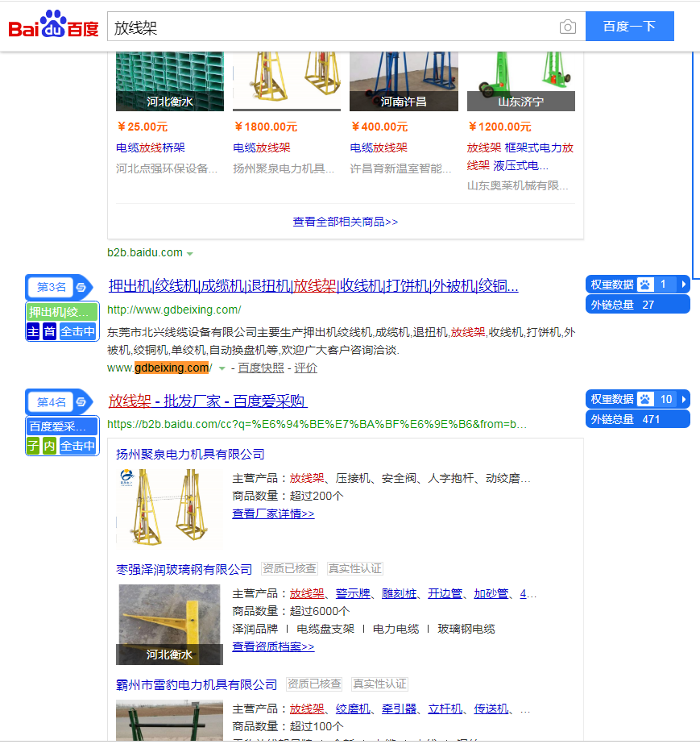Screen dimensions: 700x744
Task: Click the Baidu logo
Action: 54,25
